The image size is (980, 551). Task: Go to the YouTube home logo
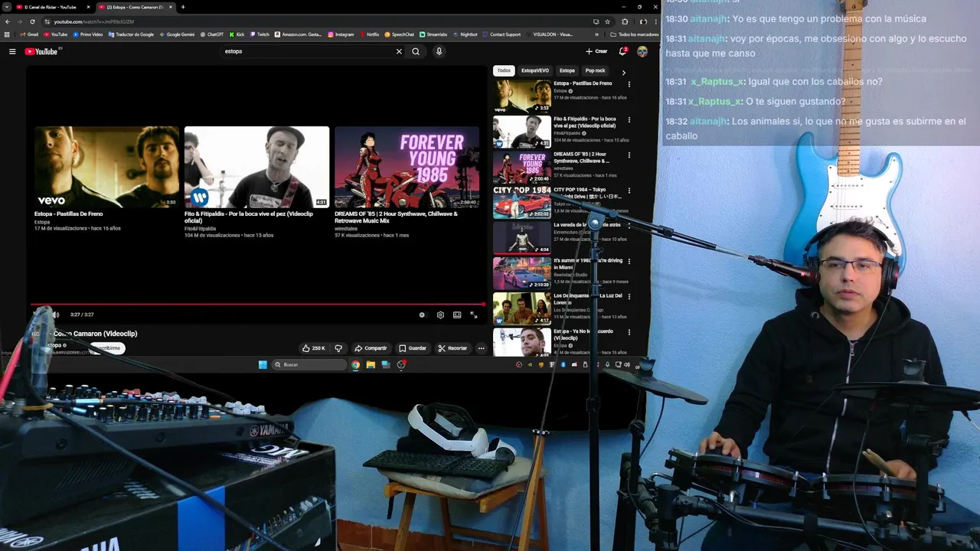pos(41,51)
